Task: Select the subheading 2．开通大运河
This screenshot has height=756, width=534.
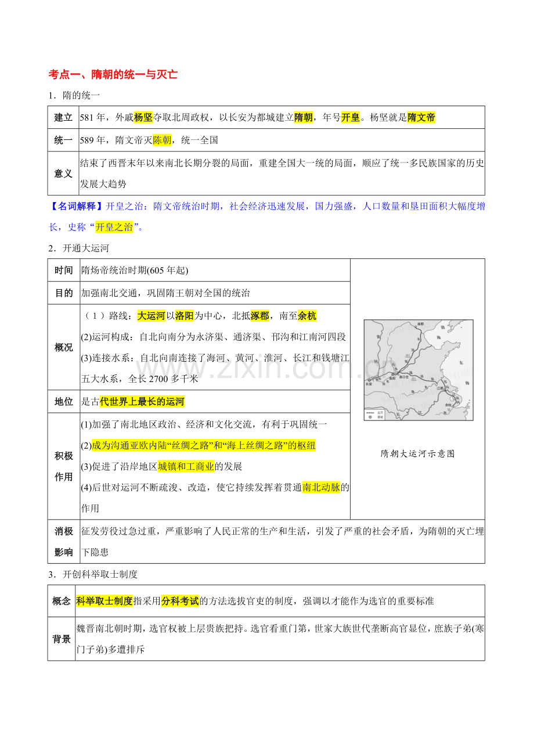Action: (79, 248)
